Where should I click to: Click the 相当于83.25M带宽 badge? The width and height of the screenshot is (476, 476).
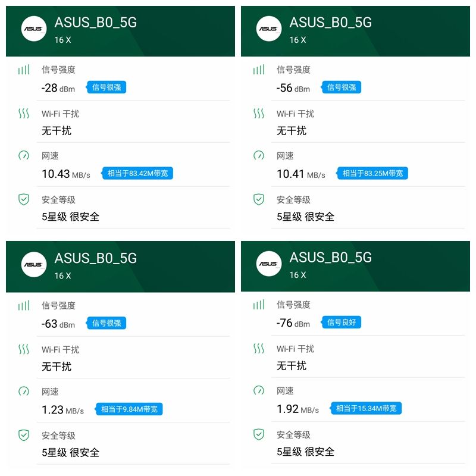[372, 173]
